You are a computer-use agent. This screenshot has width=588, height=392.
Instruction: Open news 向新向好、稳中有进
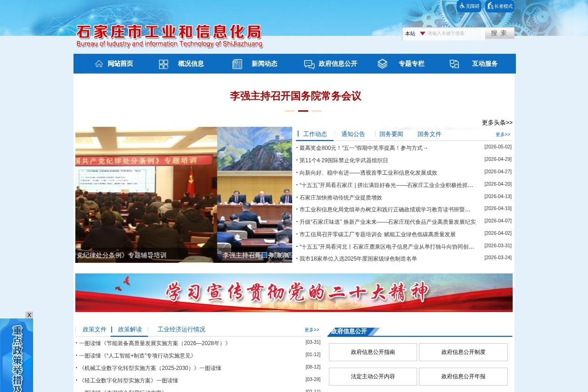click(368, 173)
